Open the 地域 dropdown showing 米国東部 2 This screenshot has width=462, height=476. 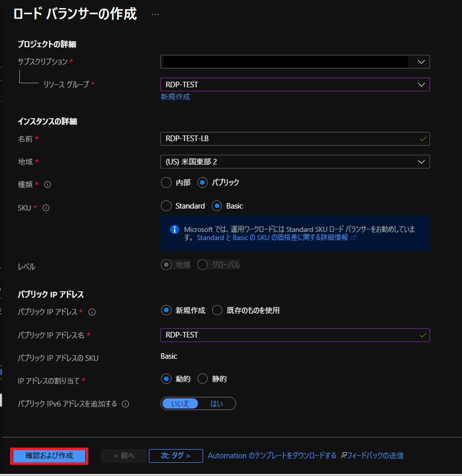pyautogui.click(x=295, y=161)
